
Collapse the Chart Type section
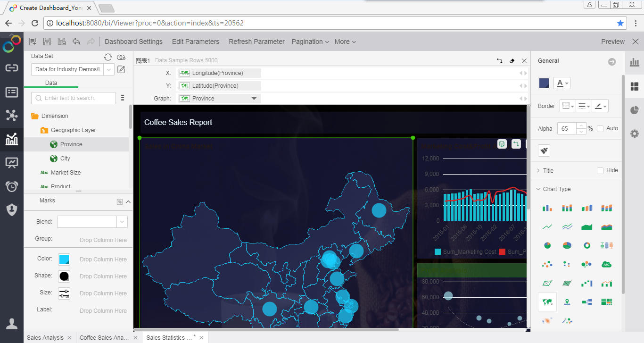(538, 189)
